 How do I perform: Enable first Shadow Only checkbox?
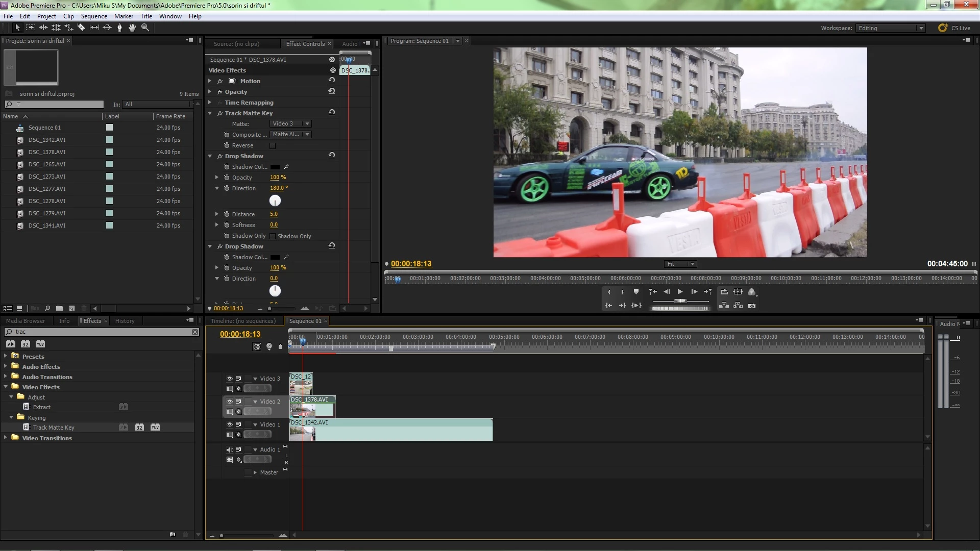[273, 236]
